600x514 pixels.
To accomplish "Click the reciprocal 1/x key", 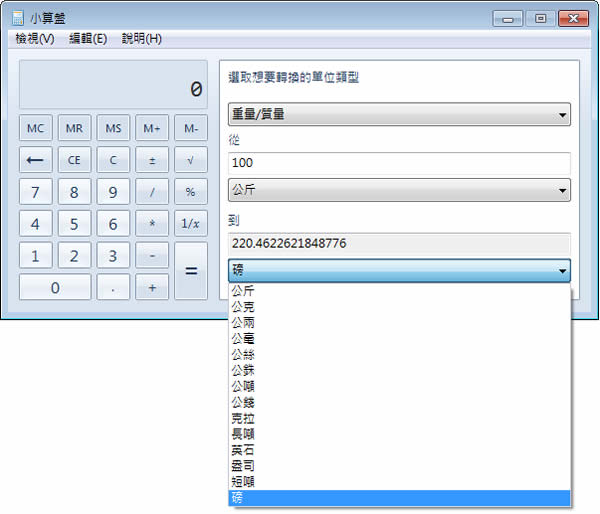I will 190,224.
